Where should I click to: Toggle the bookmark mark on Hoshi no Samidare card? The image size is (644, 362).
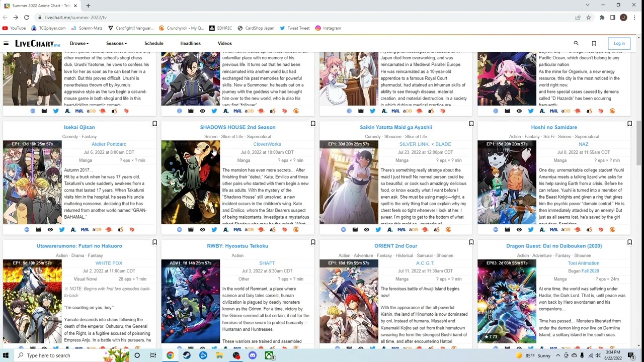[x=629, y=124]
